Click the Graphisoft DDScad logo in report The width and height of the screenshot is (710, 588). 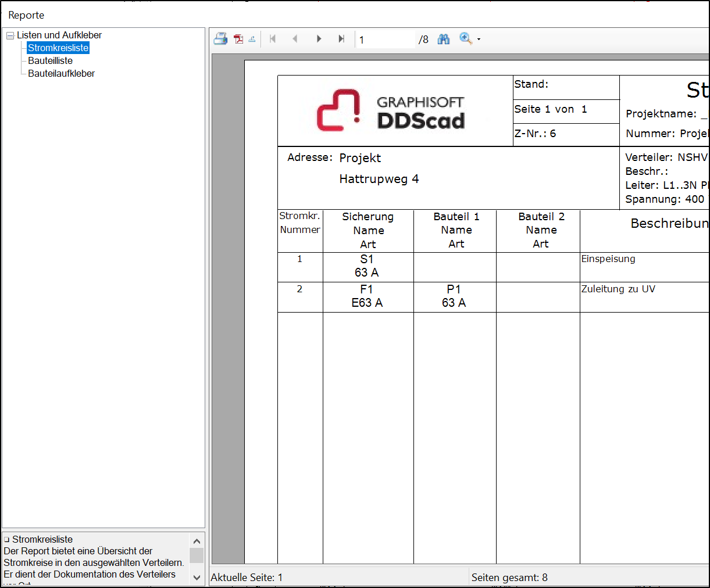pyautogui.click(x=391, y=110)
